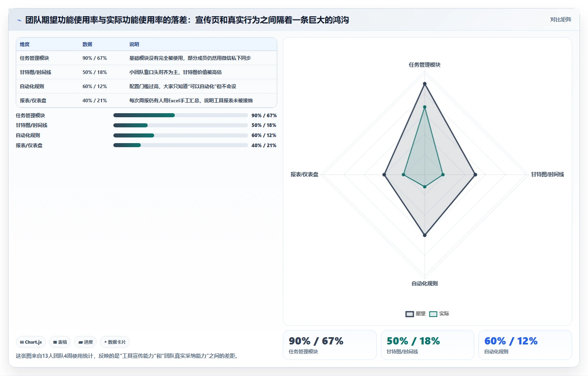
Task: Click the 表格 chip
Action: [60, 342]
